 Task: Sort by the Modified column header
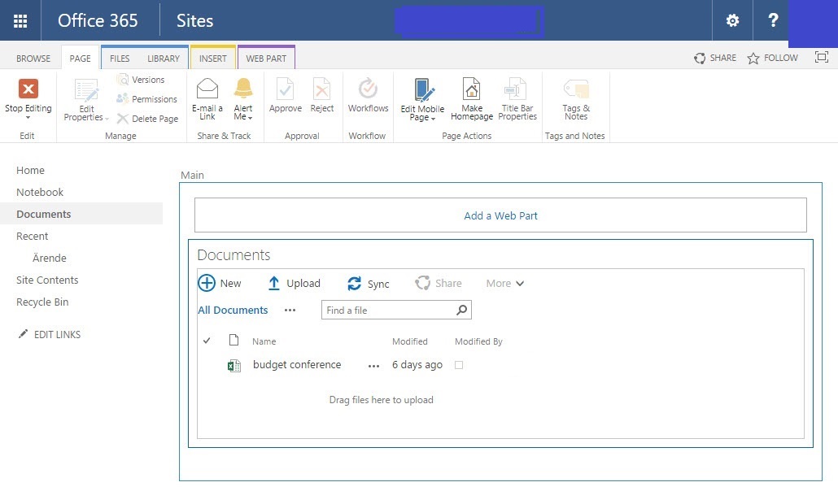[x=410, y=341]
